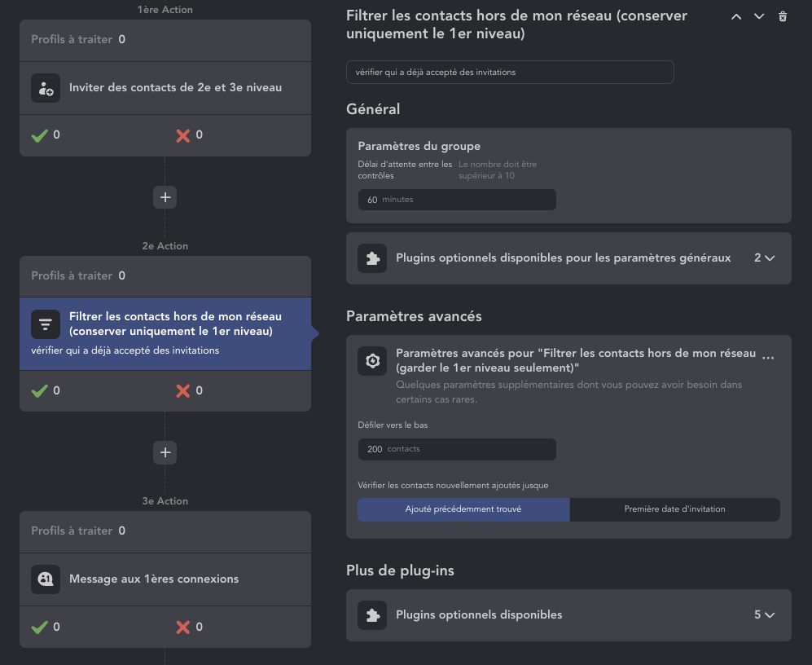Expand optional plugins for general parameters
Image resolution: width=812 pixels, height=665 pixels.
pyautogui.click(x=764, y=258)
